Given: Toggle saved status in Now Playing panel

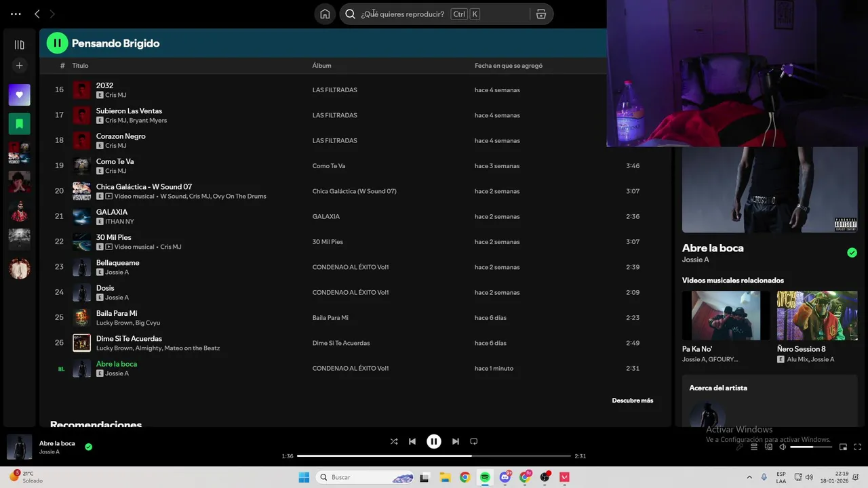Looking at the screenshot, I should pyautogui.click(x=852, y=253).
